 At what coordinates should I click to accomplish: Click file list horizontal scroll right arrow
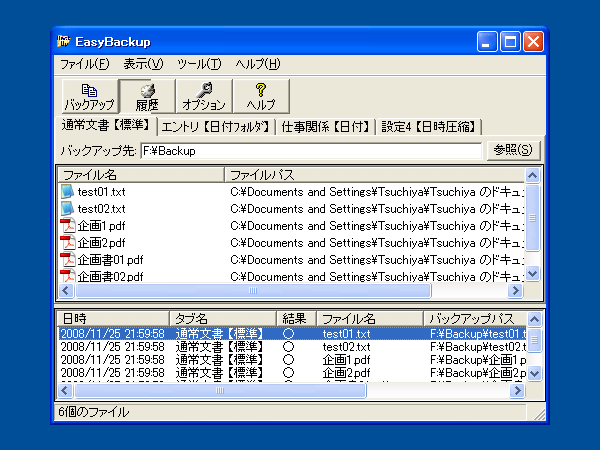tap(515, 290)
